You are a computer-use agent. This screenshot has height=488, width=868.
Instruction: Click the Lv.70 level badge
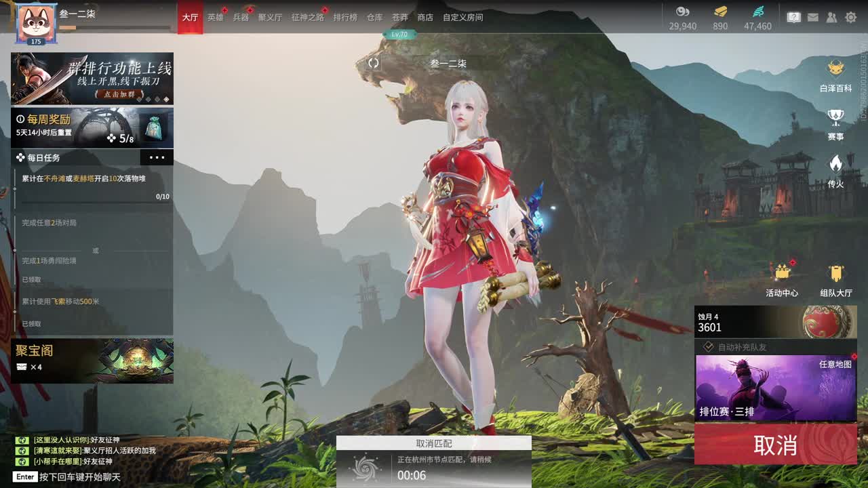tap(399, 34)
